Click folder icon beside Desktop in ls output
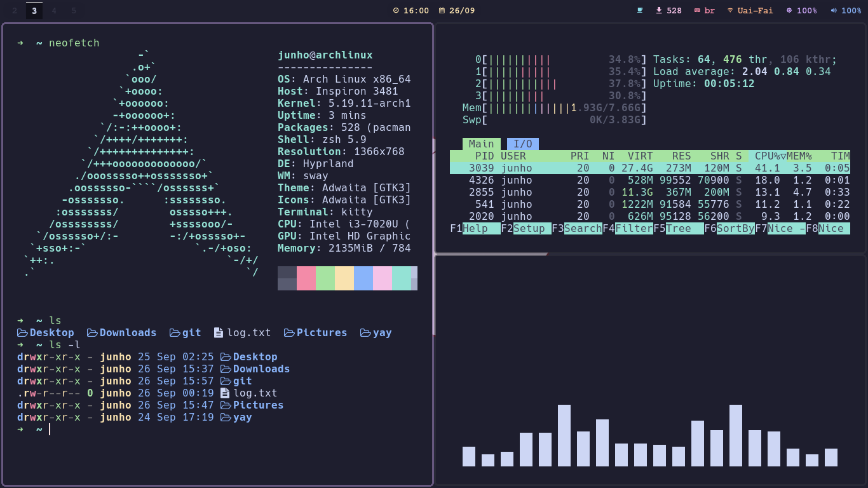The image size is (868, 488). (23, 332)
